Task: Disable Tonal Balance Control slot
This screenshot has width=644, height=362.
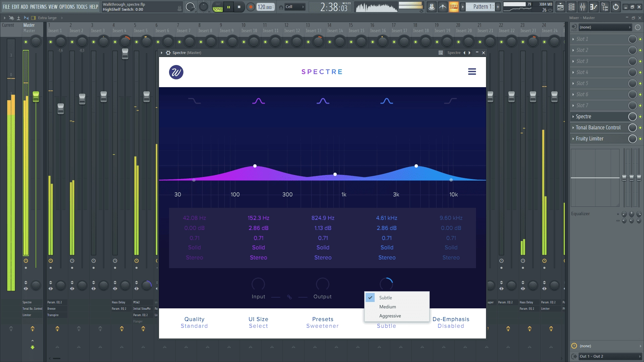Action: (640, 128)
